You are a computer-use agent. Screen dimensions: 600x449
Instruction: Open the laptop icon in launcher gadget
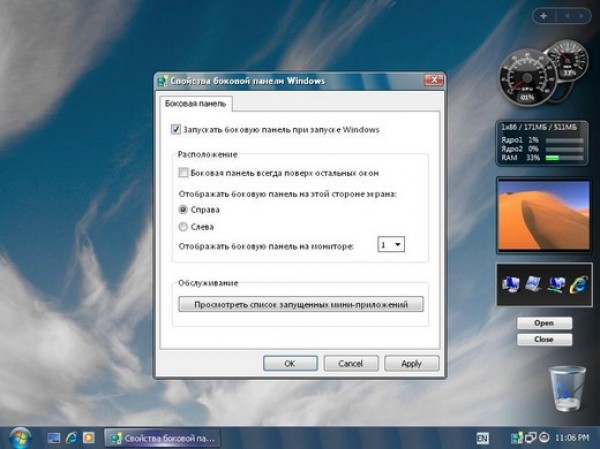click(x=533, y=284)
